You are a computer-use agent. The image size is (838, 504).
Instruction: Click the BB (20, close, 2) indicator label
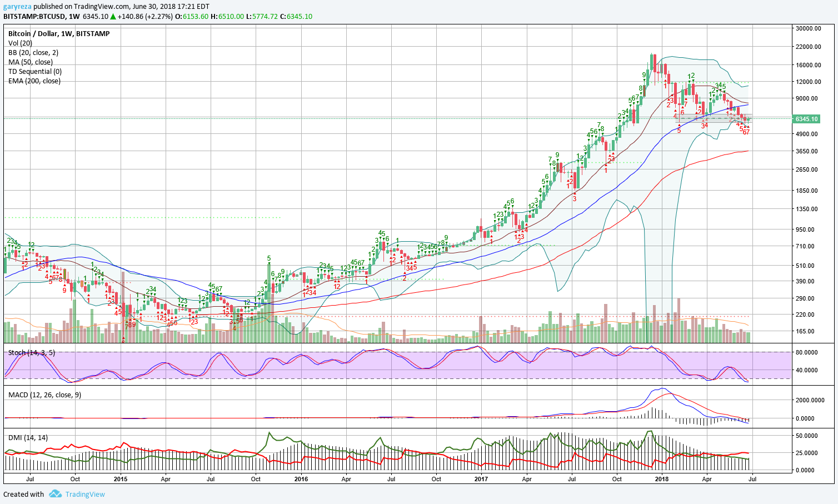click(33, 53)
